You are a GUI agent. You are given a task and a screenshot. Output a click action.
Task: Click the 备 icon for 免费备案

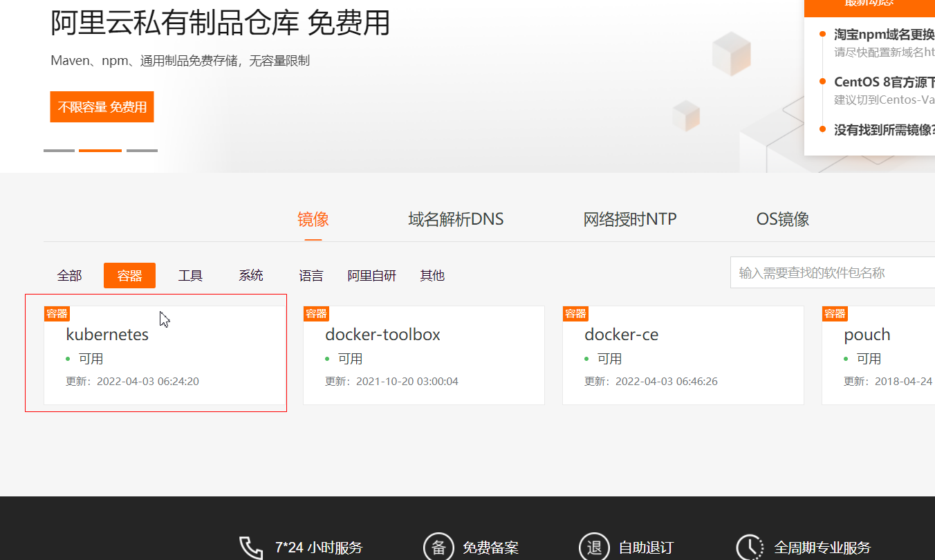[438, 548]
